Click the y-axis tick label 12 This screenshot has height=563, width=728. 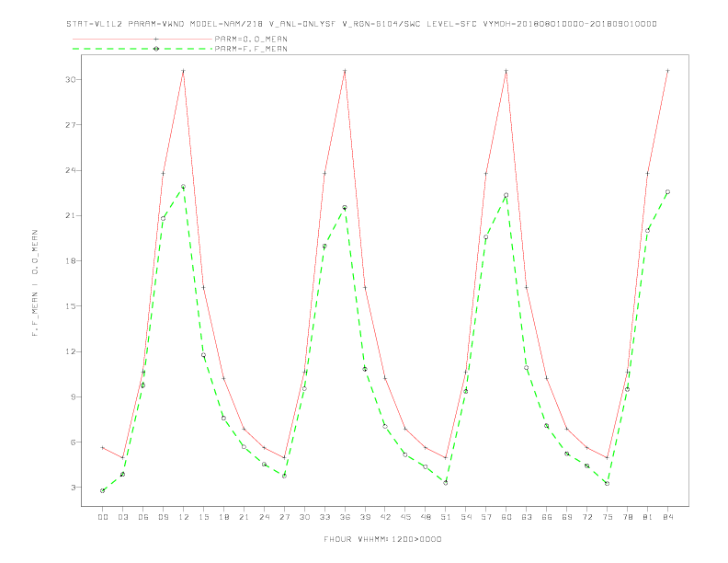pos(71,351)
